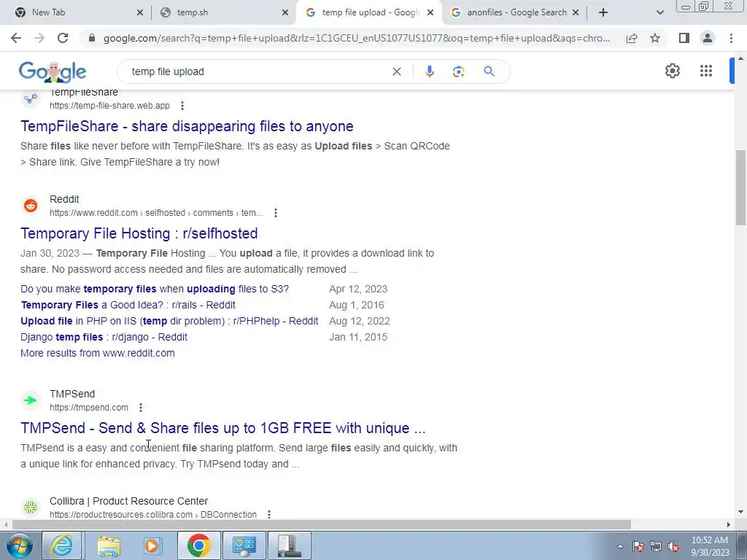Click the muted volume tray icon
Image resolution: width=747 pixels, height=560 pixels.
click(673, 547)
